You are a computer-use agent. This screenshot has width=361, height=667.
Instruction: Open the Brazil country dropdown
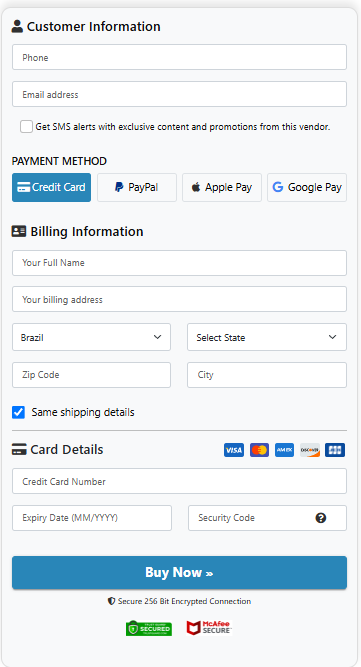[91, 337]
